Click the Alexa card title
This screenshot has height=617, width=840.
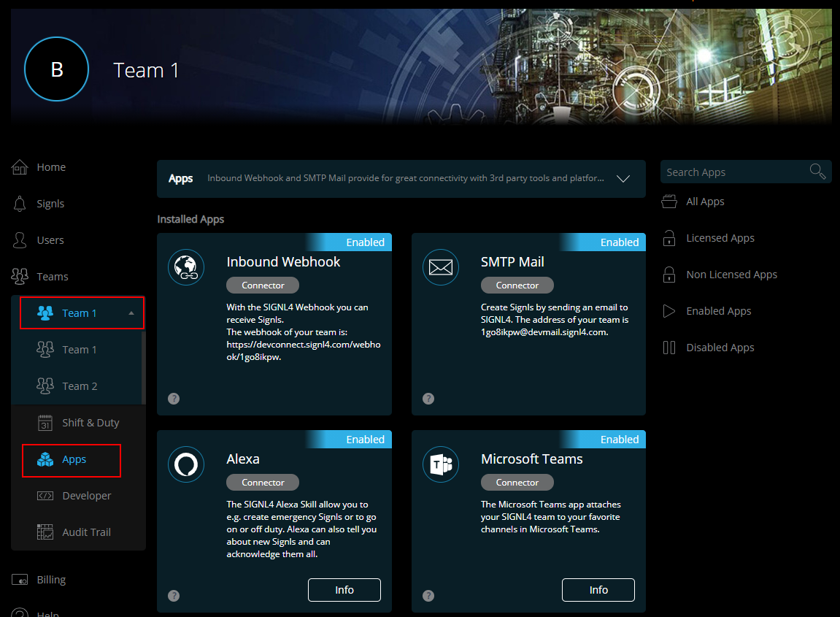[243, 459]
